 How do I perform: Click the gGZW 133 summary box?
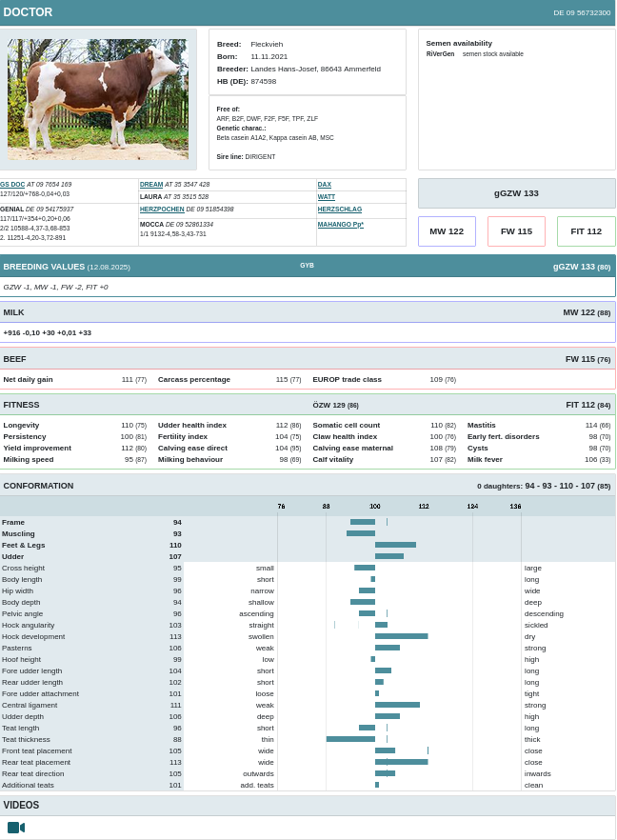[x=516, y=193]
